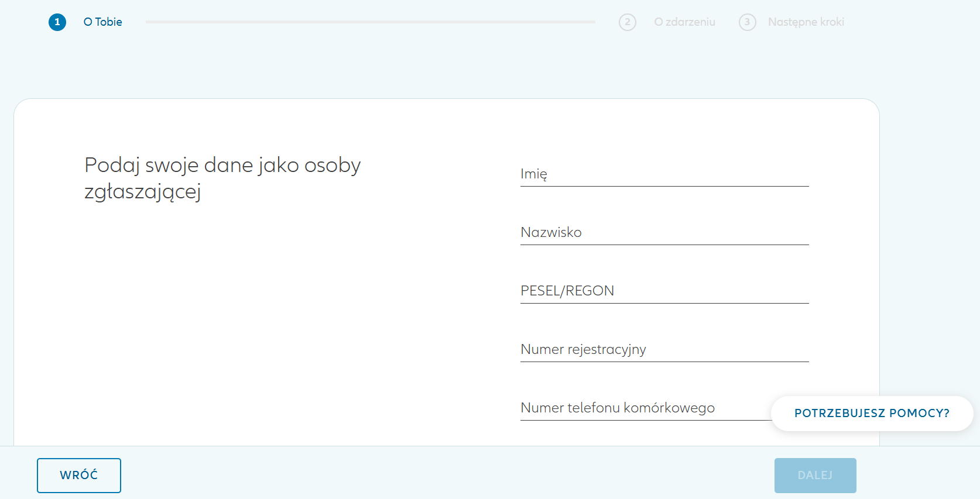Select the "O Tobie" step label
980x499 pixels.
pyautogui.click(x=103, y=22)
